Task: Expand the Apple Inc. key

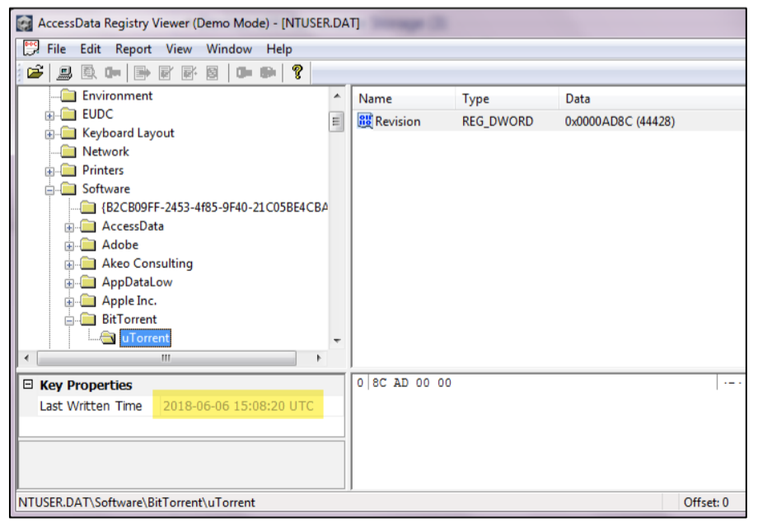Action: pos(69,302)
